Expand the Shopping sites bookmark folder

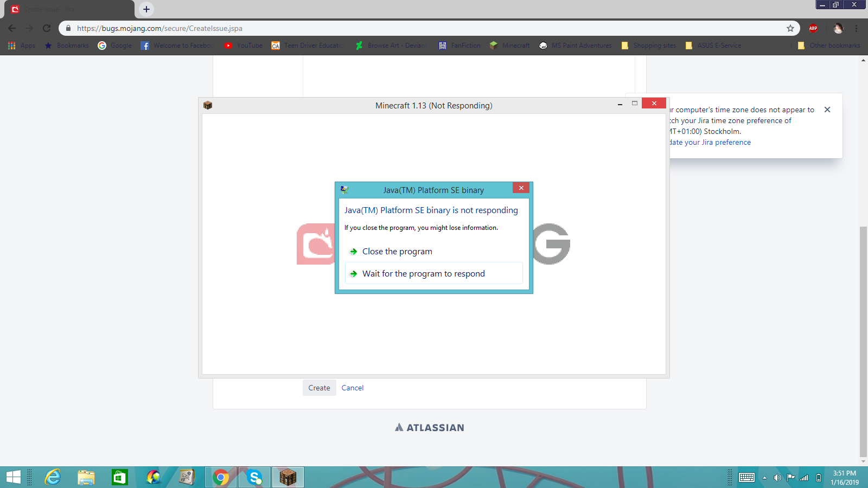[x=649, y=46]
